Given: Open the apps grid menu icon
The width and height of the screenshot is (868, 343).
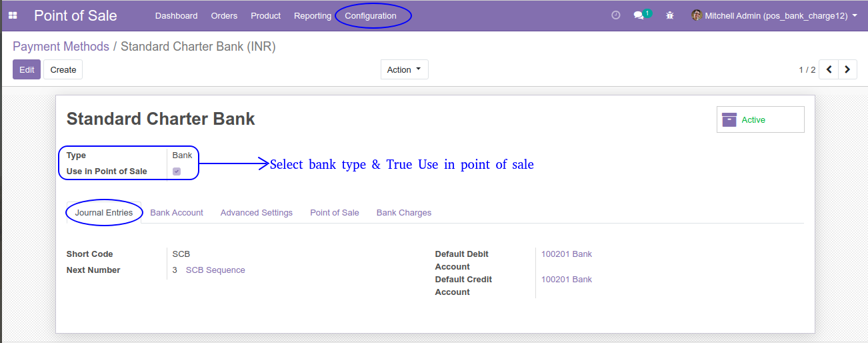Looking at the screenshot, I should [x=13, y=15].
